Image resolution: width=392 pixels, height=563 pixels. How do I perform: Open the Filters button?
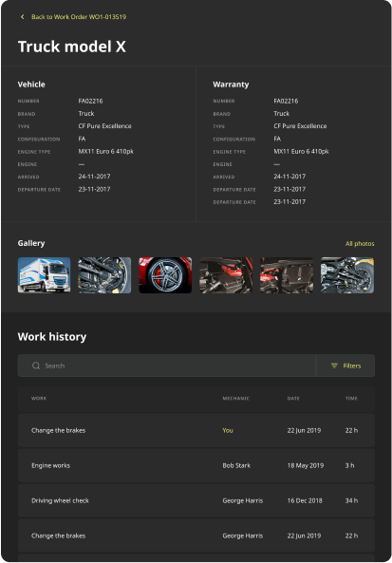[345, 366]
